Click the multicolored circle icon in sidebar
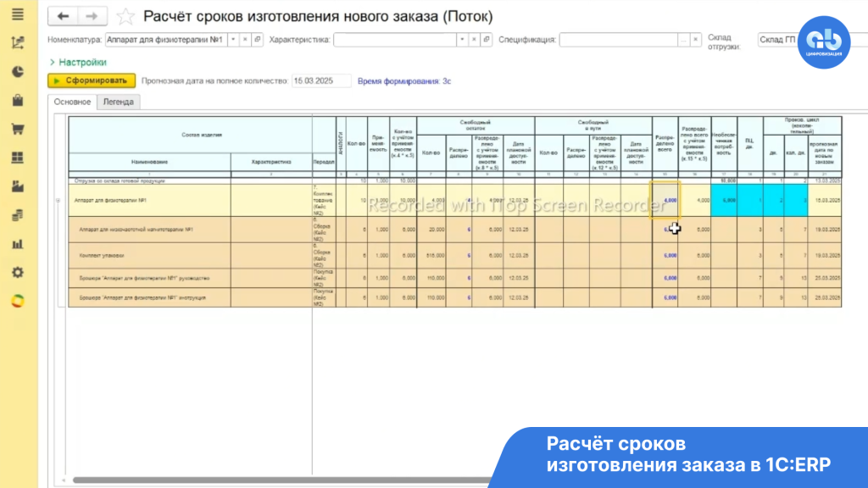Screen dimensions: 868x488 click(x=18, y=301)
